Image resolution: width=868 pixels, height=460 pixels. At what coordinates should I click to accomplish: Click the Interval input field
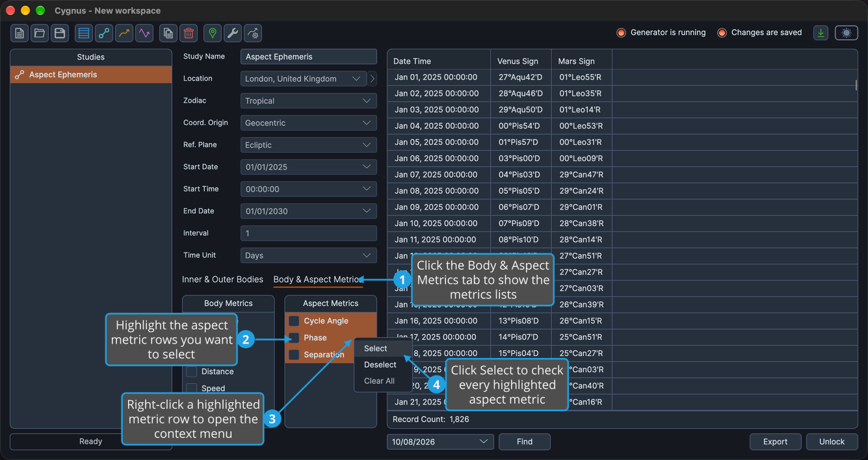308,233
